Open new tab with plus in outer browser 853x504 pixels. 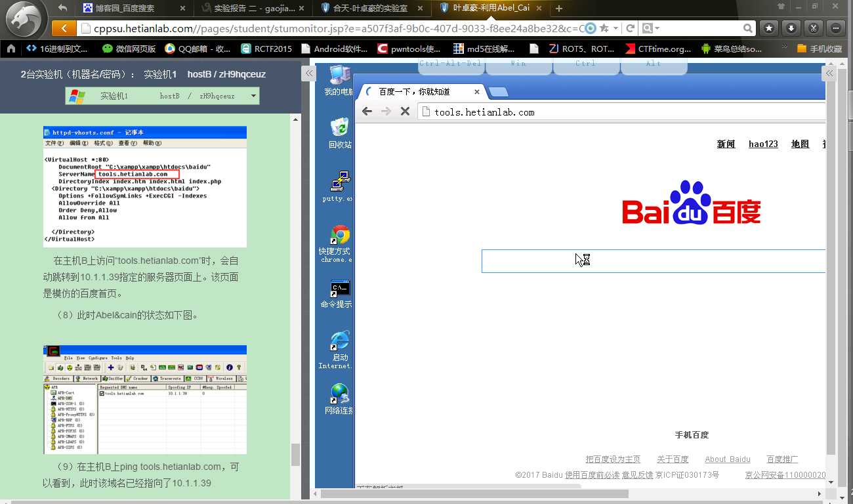point(559,9)
